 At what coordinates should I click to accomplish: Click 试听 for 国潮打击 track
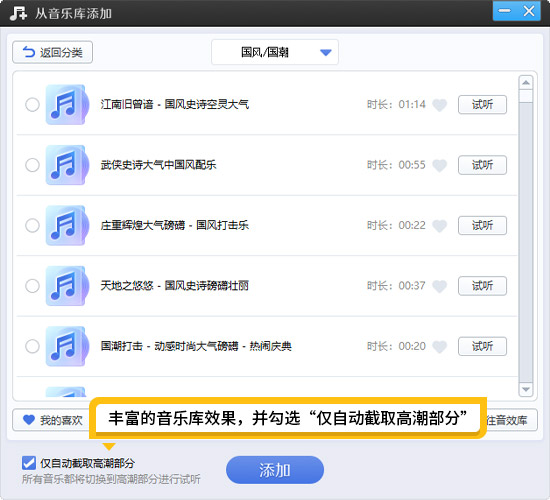482,346
